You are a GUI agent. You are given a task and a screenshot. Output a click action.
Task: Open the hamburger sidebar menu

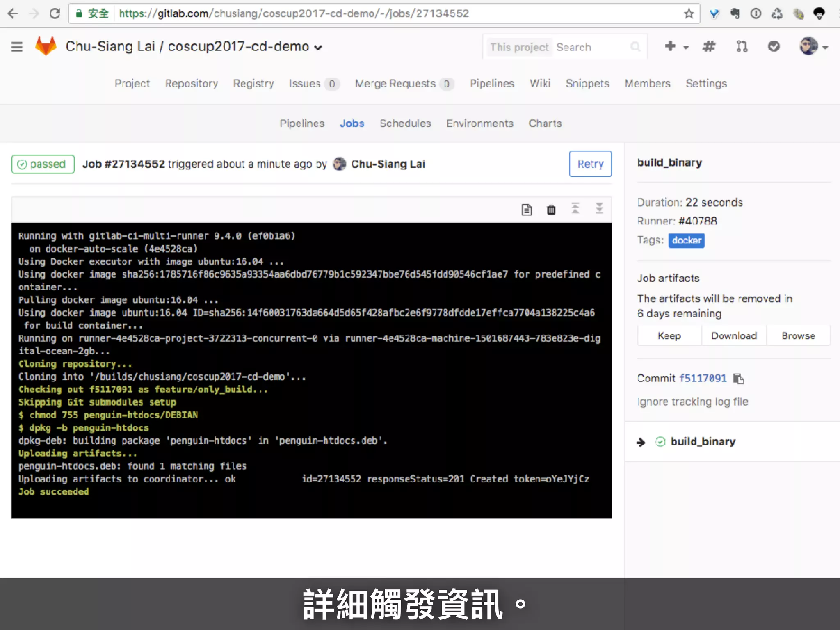tap(17, 47)
